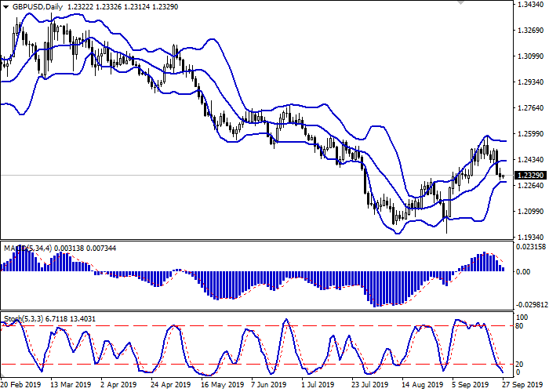Click the 20 Feb 2019 date label

[21, 385]
